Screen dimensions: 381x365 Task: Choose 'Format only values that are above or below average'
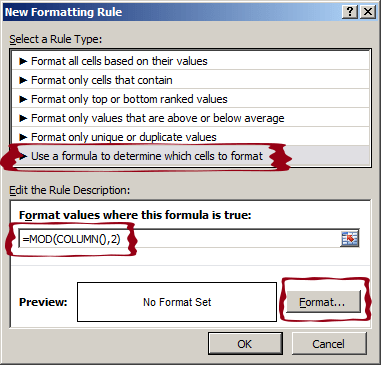click(x=191, y=118)
